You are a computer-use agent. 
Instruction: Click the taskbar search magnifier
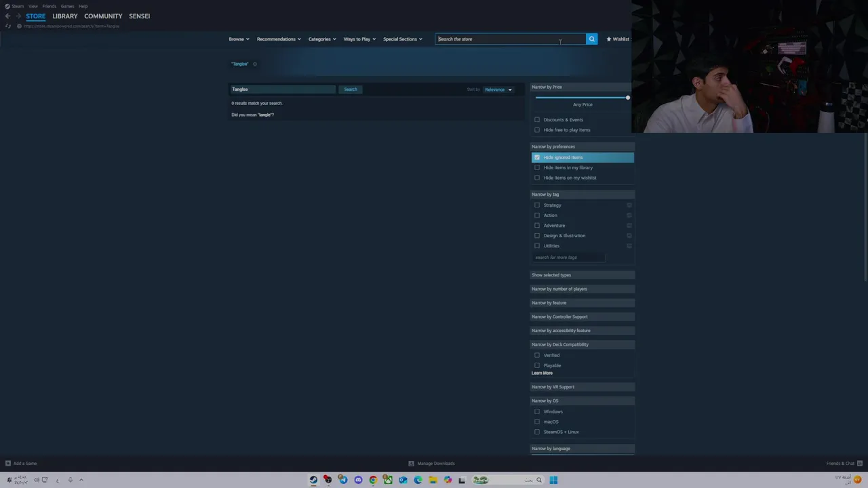click(x=539, y=480)
